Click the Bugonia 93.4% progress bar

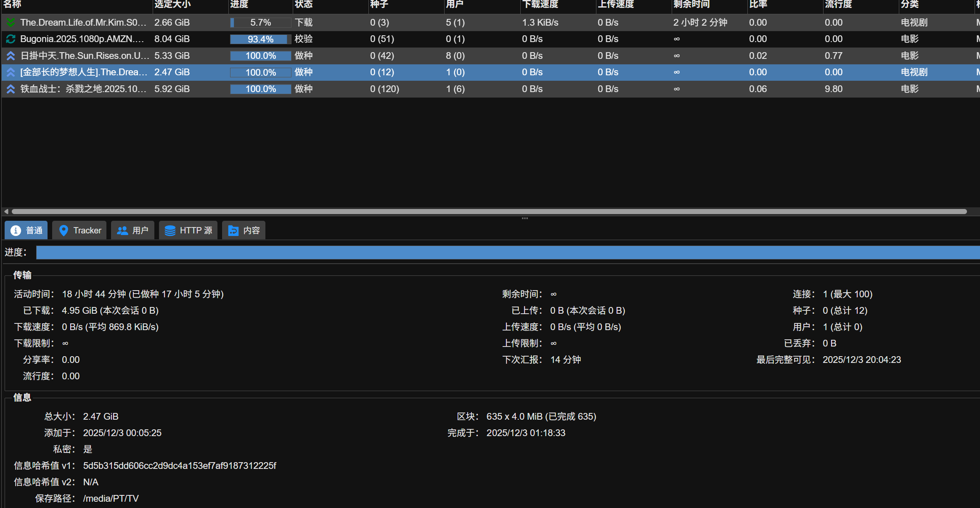point(260,39)
